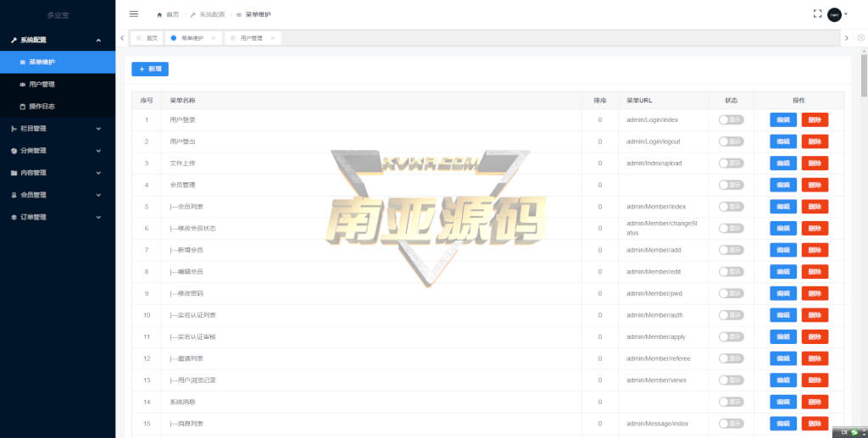The image size is (868, 438).
Task: Delete the 用户浏览记录 menu entry
Action: coord(815,380)
